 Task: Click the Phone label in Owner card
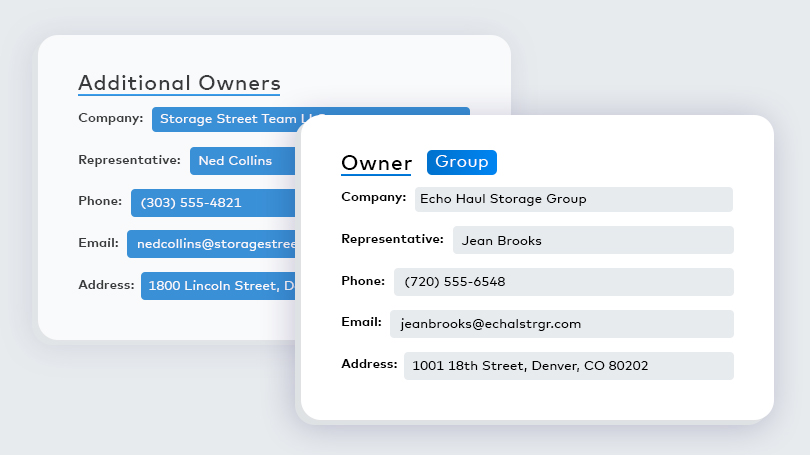[363, 281]
